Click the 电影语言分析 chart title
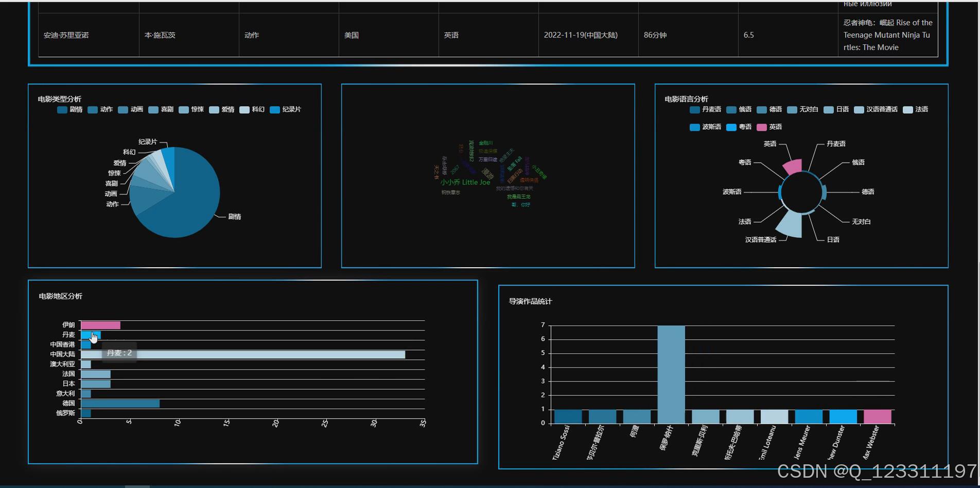The image size is (980, 488). coord(687,99)
